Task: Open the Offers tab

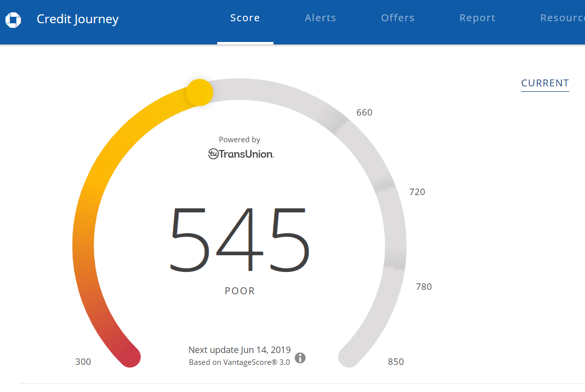Action: point(398,18)
